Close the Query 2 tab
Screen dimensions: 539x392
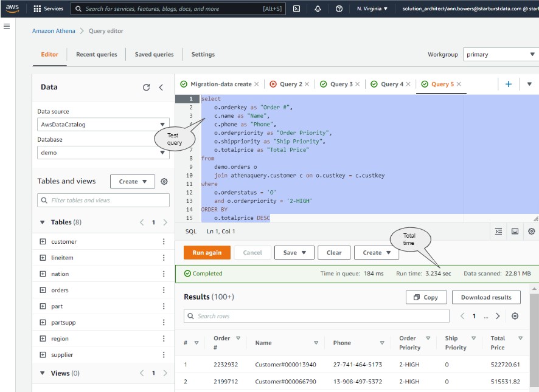pos(307,84)
